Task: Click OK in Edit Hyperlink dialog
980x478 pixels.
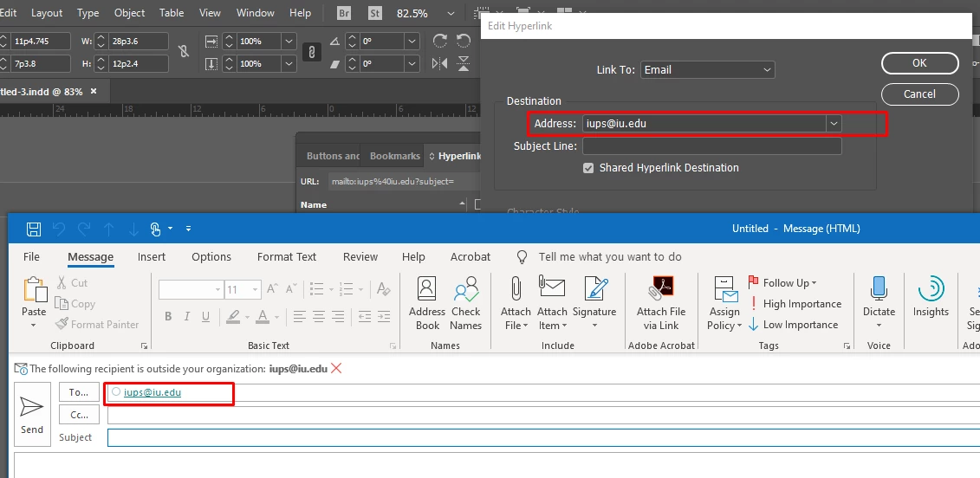Action: [x=919, y=63]
